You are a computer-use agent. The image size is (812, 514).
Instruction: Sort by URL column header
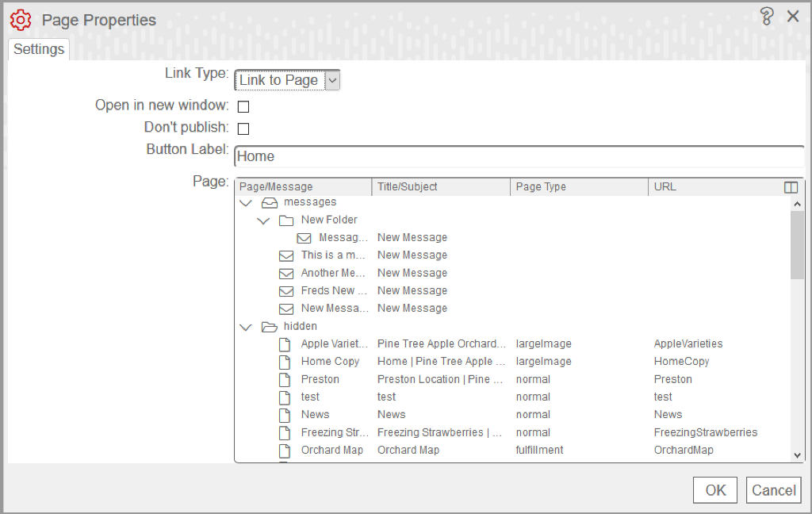pos(716,186)
